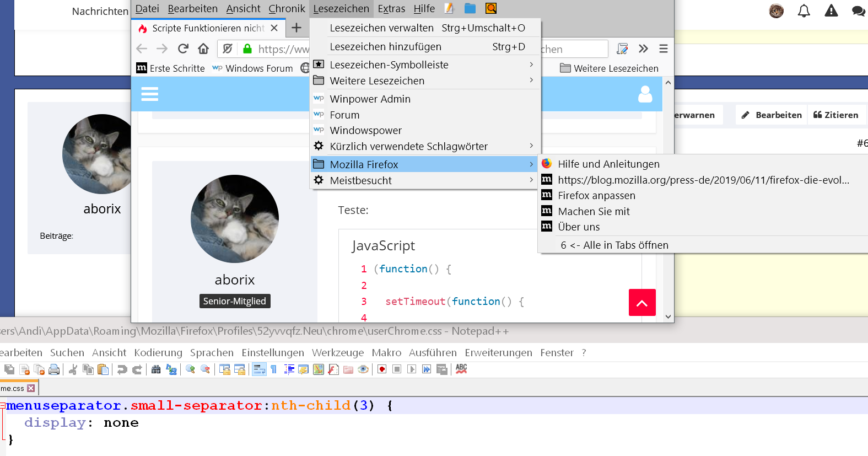
Task: Show more toolbar items via the double chevron
Action: click(x=643, y=49)
